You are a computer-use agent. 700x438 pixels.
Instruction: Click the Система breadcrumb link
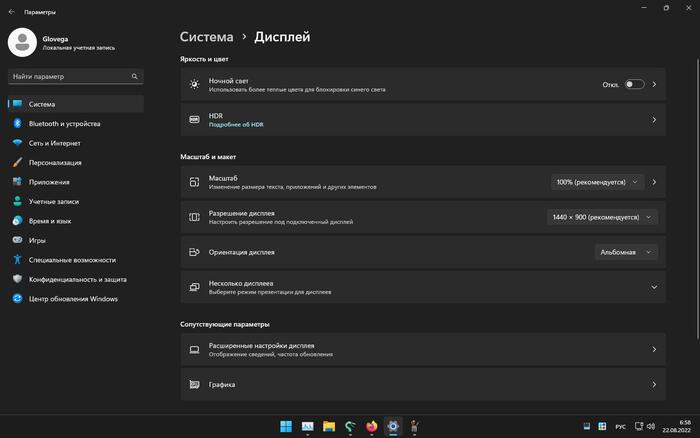pyautogui.click(x=207, y=37)
